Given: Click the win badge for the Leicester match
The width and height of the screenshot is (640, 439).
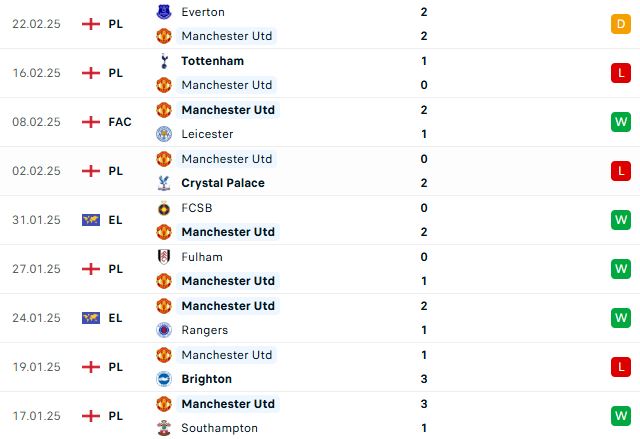Looking at the screenshot, I should click(621, 122).
